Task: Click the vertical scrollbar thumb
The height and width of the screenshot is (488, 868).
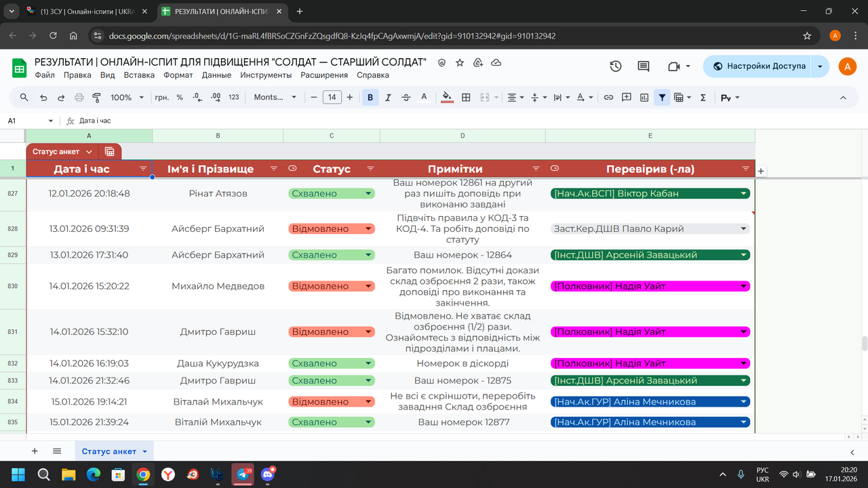Action: [863, 342]
